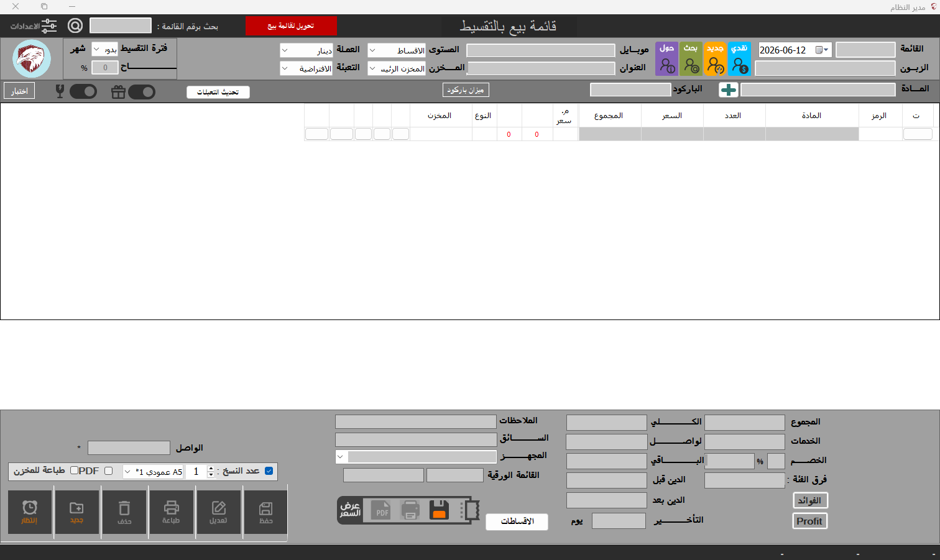Open the المستوى level dropdown

pyautogui.click(x=397, y=50)
